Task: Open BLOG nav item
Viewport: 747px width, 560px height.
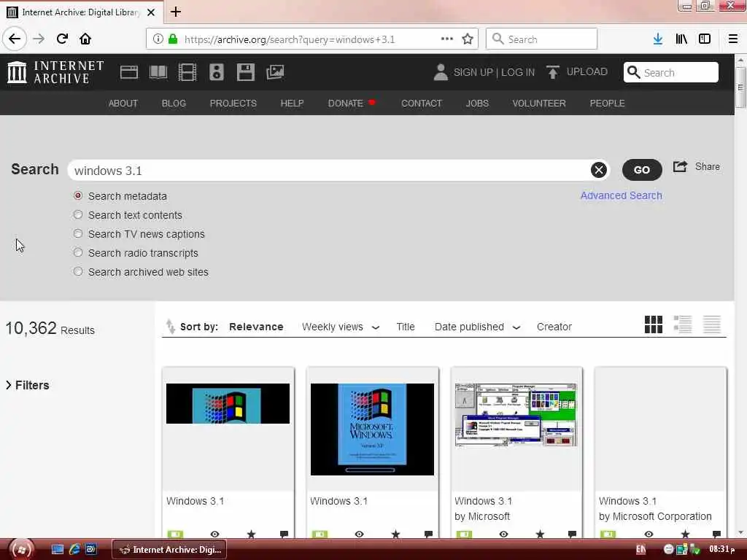Action: pyautogui.click(x=174, y=104)
